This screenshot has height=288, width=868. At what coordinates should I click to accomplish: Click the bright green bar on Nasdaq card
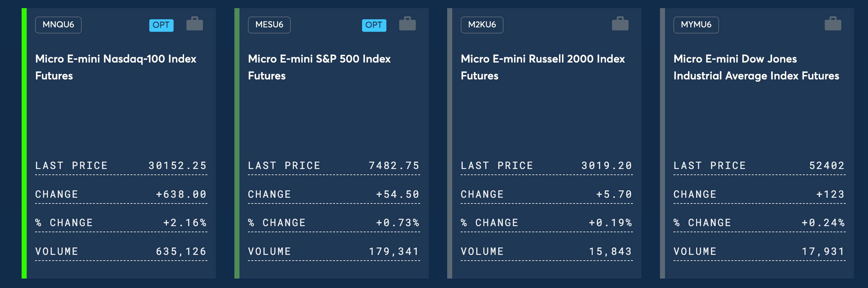coord(24,143)
